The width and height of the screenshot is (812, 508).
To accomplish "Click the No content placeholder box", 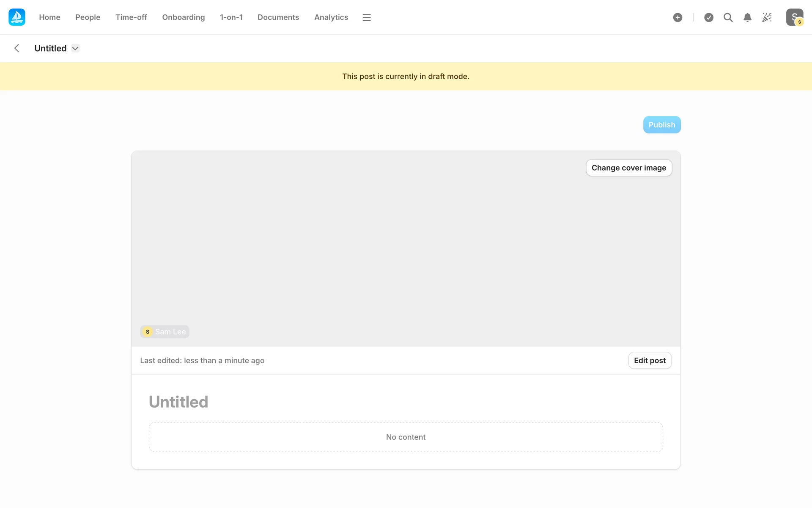I will click(406, 437).
